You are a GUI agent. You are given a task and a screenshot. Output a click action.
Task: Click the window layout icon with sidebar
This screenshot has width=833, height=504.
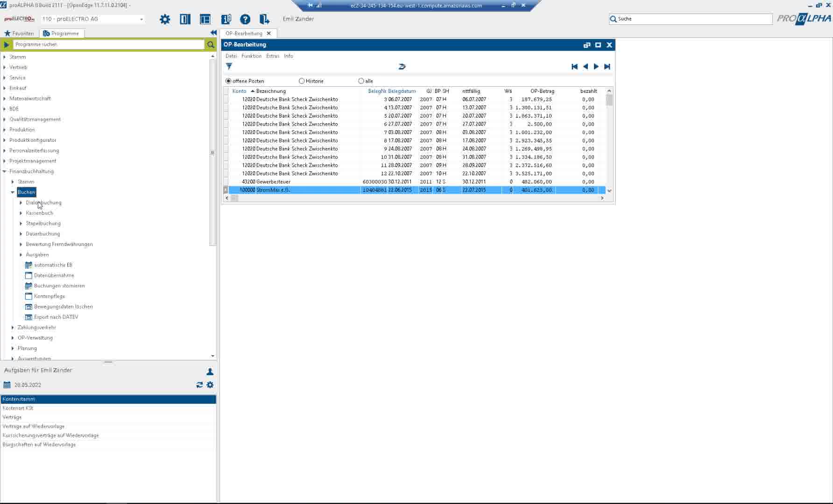(205, 19)
